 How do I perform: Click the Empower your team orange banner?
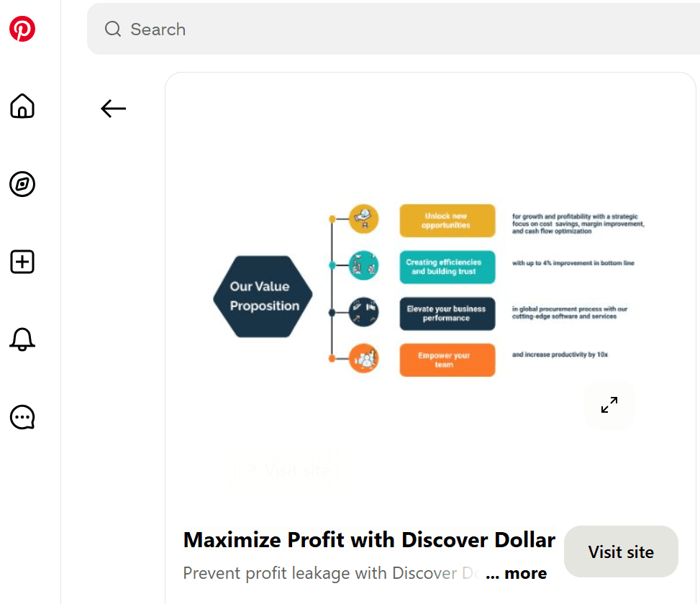pyautogui.click(x=447, y=359)
